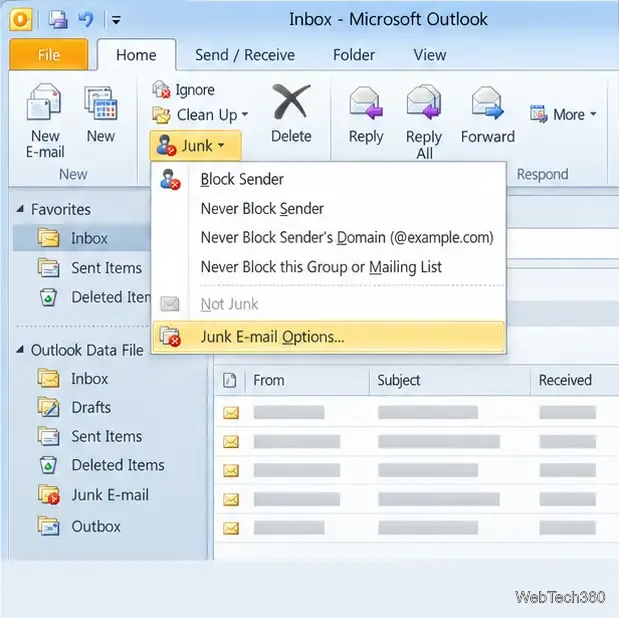The image size is (619, 618).
Task: Open the Outbox folder
Action: pos(79,526)
